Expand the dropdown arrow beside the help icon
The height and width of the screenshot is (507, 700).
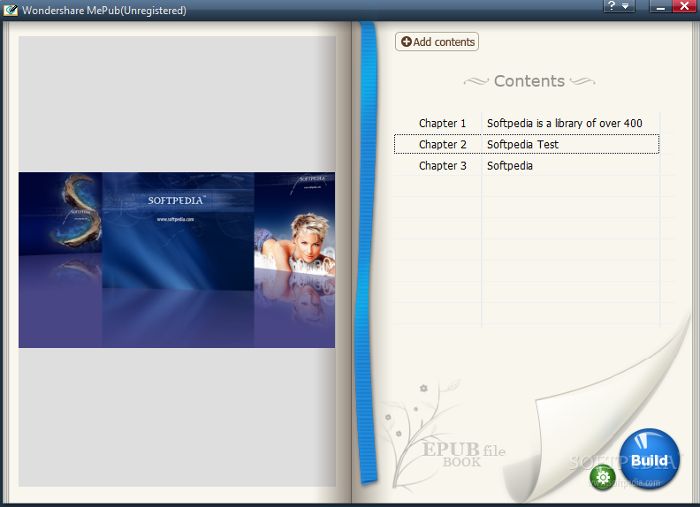pos(625,6)
